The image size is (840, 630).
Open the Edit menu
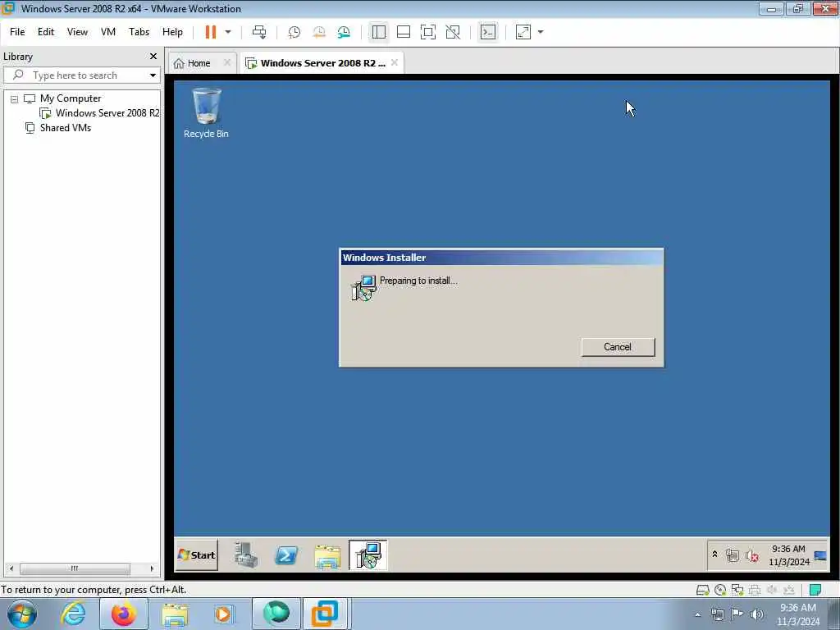(46, 32)
